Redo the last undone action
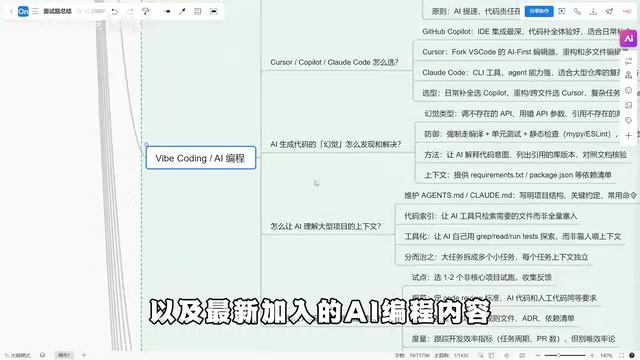 tap(130, 11)
